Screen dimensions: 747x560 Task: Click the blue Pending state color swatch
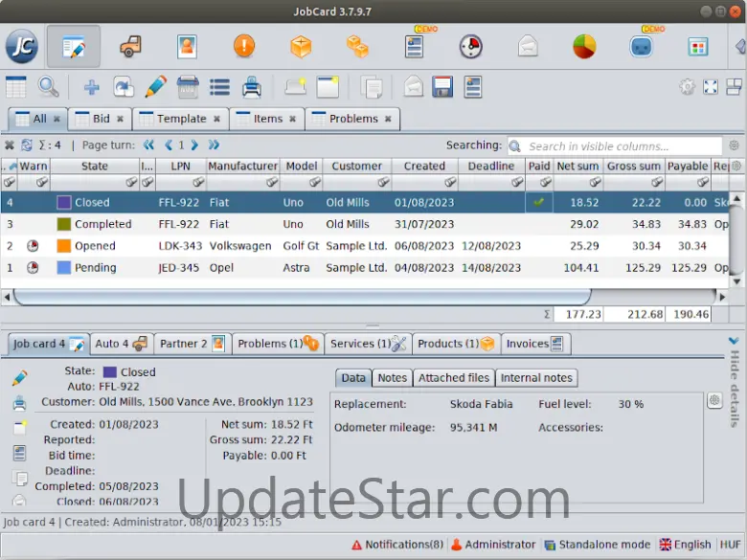pos(64,268)
